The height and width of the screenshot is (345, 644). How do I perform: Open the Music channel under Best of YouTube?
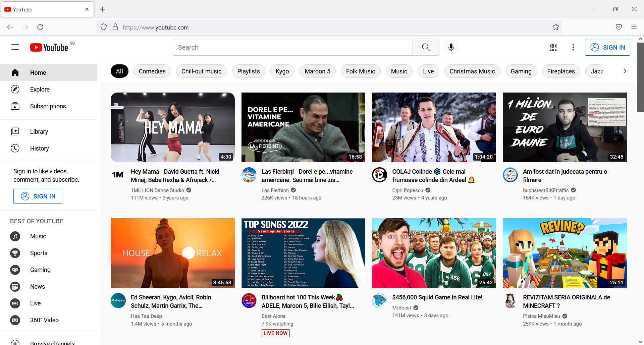pos(38,236)
